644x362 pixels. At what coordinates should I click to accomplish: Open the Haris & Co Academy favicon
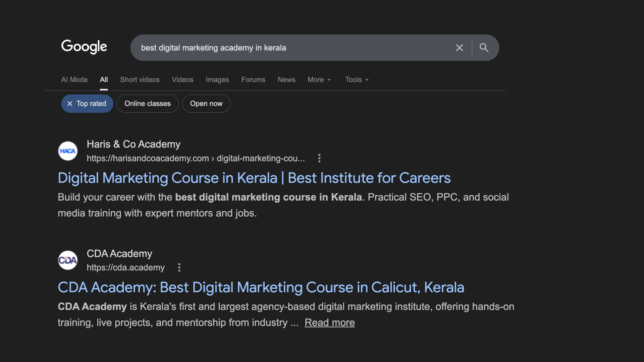pyautogui.click(x=68, y=151)
